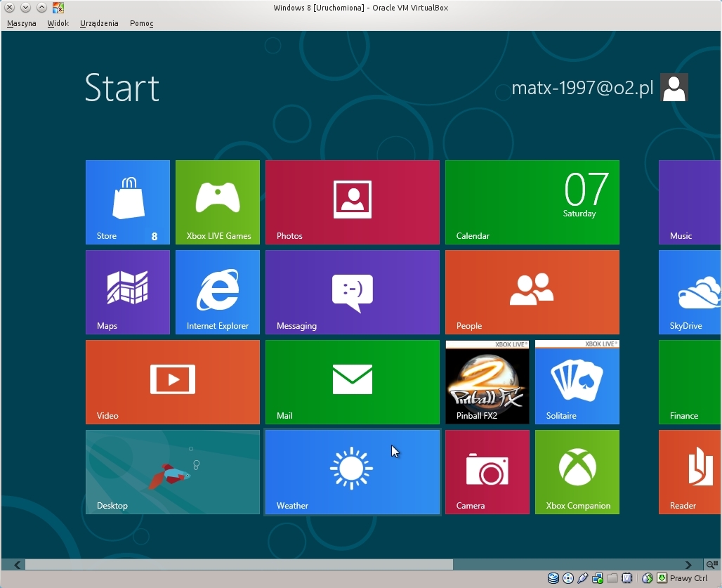Open the Store tile

click(128, 202)
